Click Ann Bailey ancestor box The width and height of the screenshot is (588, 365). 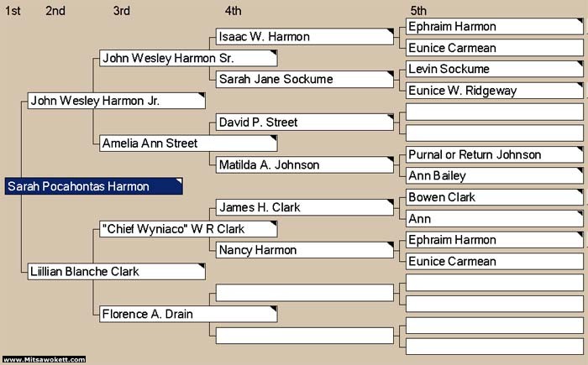pyautogui.click(x=494, y=175)
